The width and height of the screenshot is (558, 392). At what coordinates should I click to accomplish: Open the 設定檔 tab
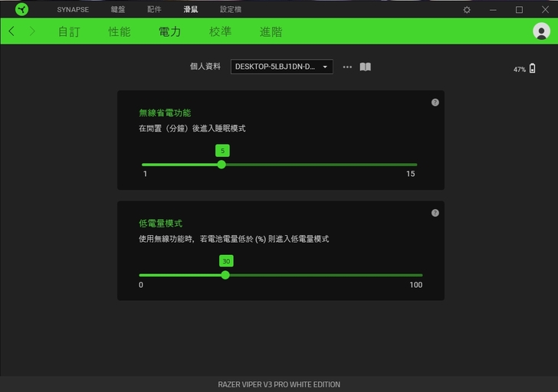point(231,10)
